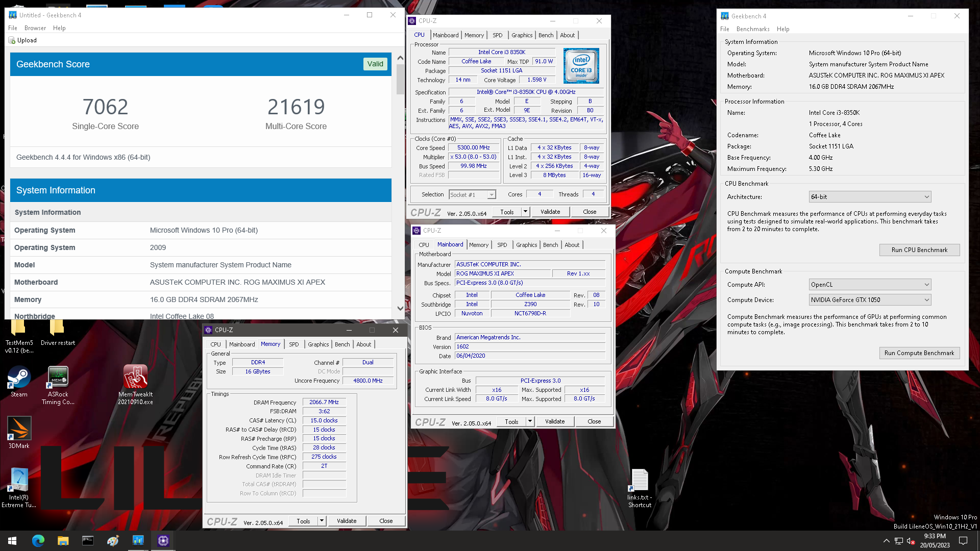This screenshot has width=980, height=551.
Task: Click Uncore Frequency 4800.0 MHz value
Action: [x=368, y=381]
